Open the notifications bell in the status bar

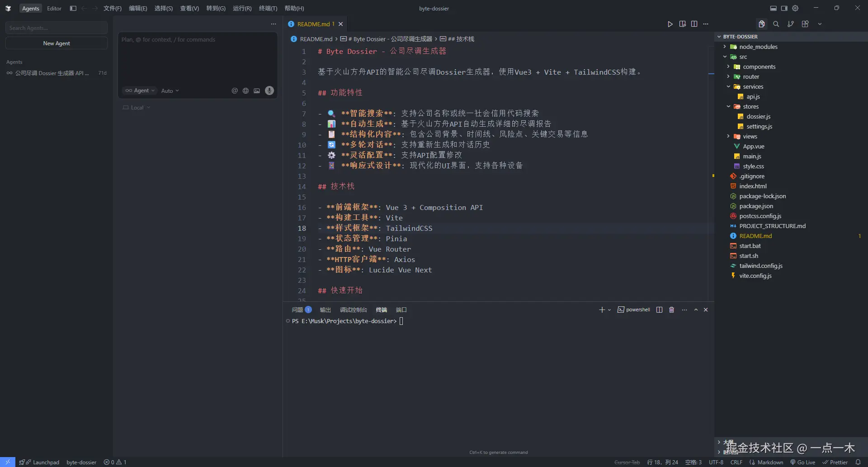(x=858, y=462)
